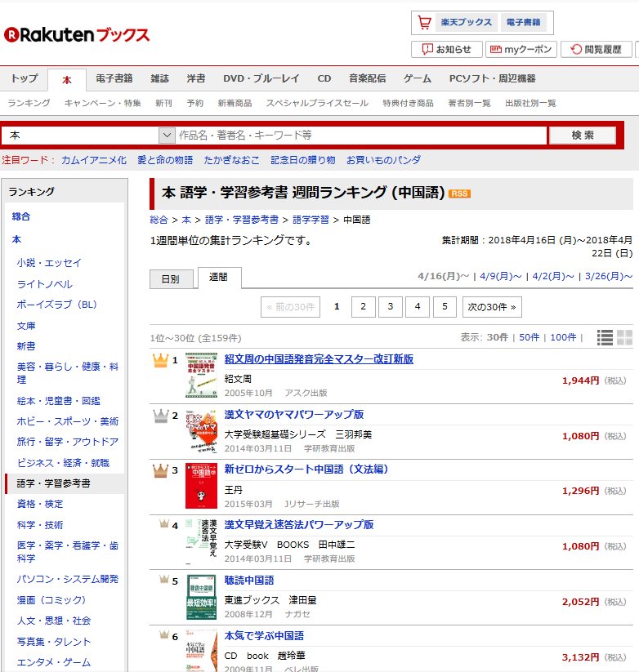Open 漫画（コミック） sidebar category

point(51,600)
